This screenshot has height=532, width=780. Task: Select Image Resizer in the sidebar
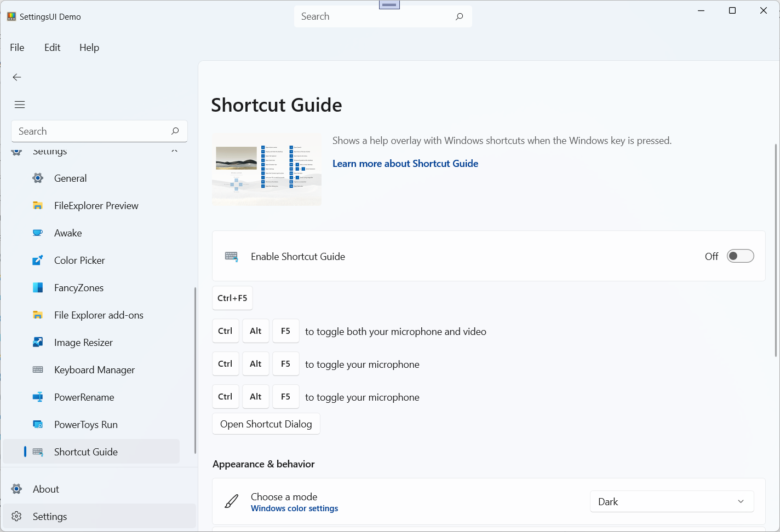(x=91, y=342)
